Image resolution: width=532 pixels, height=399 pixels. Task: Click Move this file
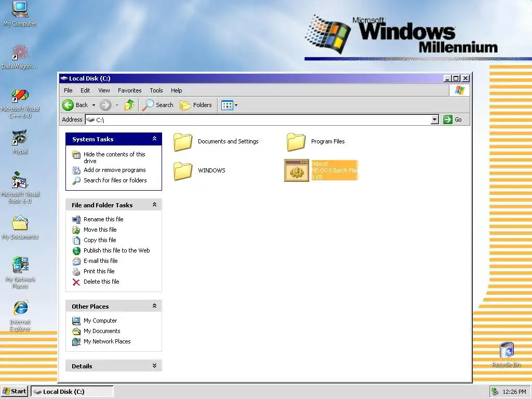(x=100, y=230)
